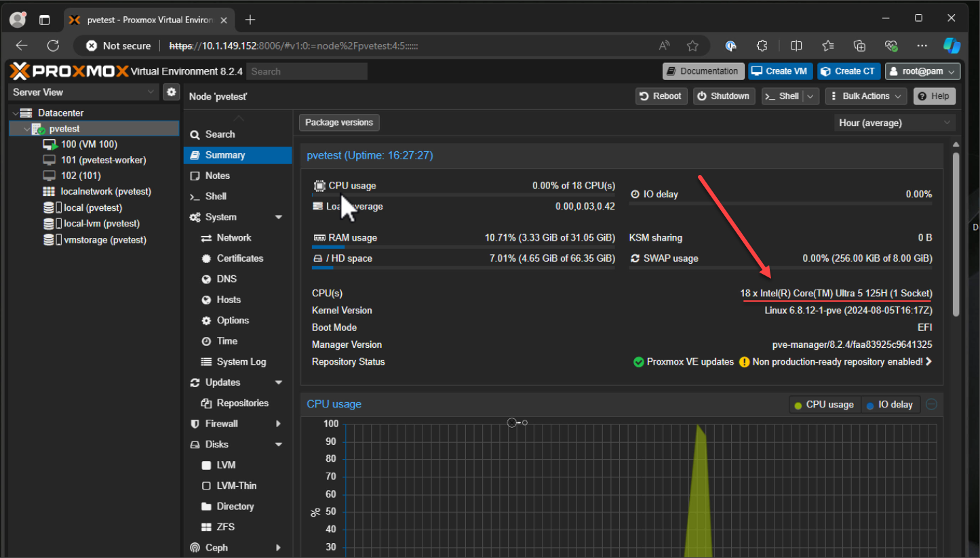Select VM 100 in the server tree
The width and height of the screenshot is (980, 558).
88,144
